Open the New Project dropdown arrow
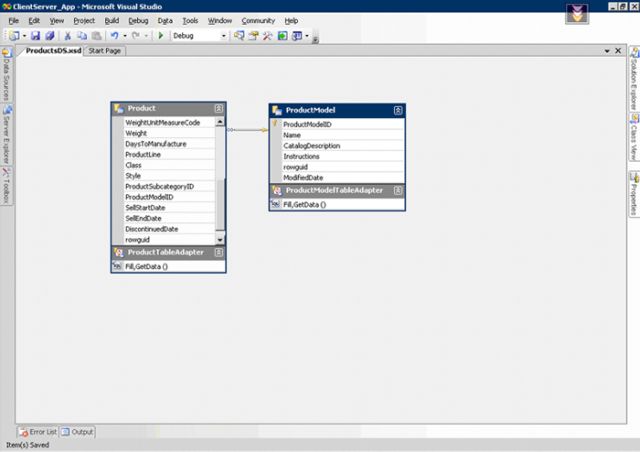640x452 pixels. click(24, 36)
